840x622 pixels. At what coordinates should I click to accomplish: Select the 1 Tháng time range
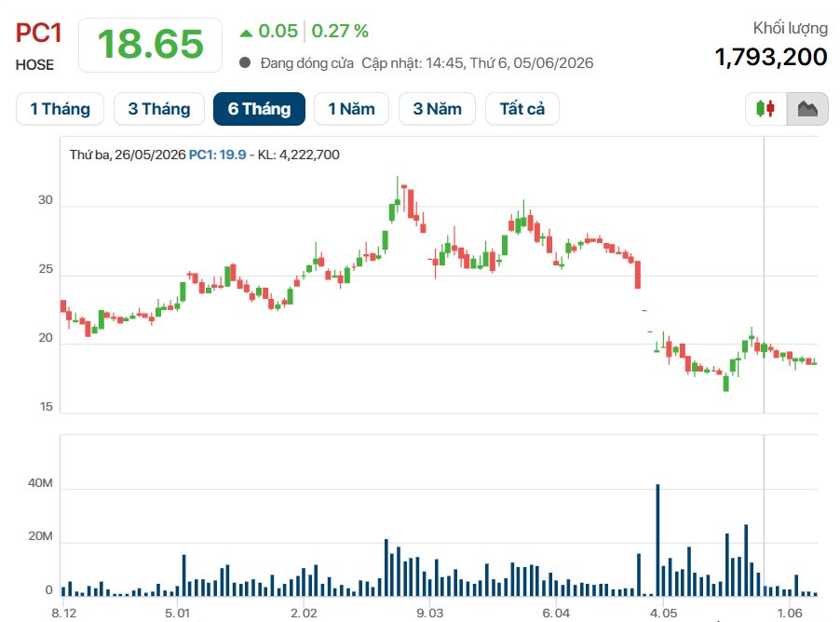click(x=60, y=109)
